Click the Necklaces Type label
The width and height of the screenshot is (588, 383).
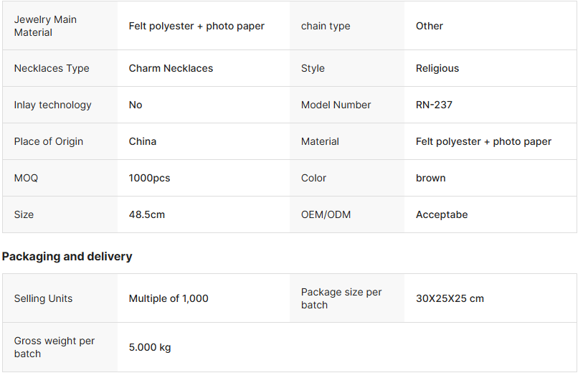pyautogui.click(x=52, y=68)
